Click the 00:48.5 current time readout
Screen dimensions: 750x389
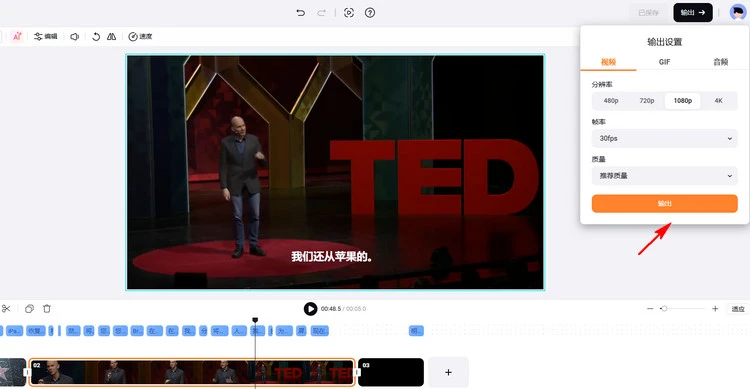331,309
